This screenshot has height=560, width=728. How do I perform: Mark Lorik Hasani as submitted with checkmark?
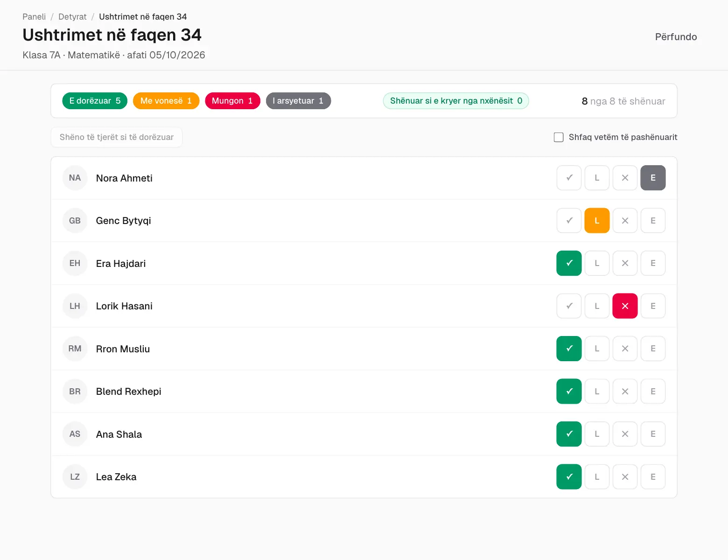click(x=569, y=306)
